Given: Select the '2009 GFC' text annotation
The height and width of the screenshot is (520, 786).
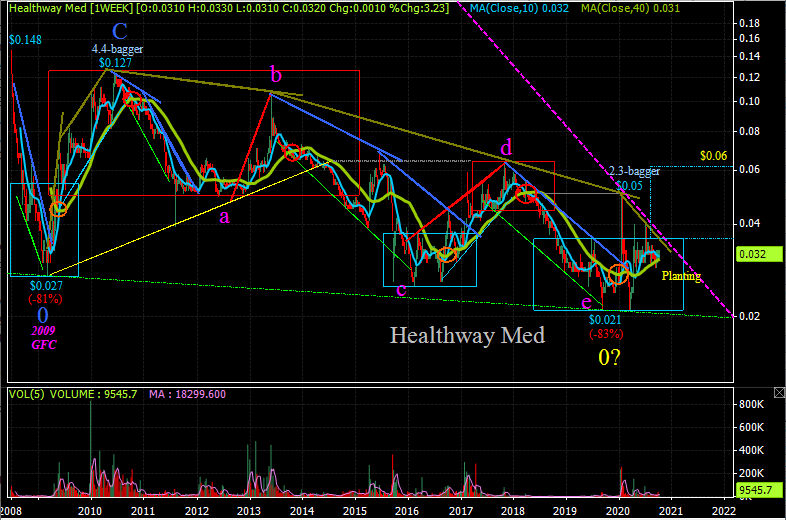Looking at the screenshot, I should (x=43, y=336).
